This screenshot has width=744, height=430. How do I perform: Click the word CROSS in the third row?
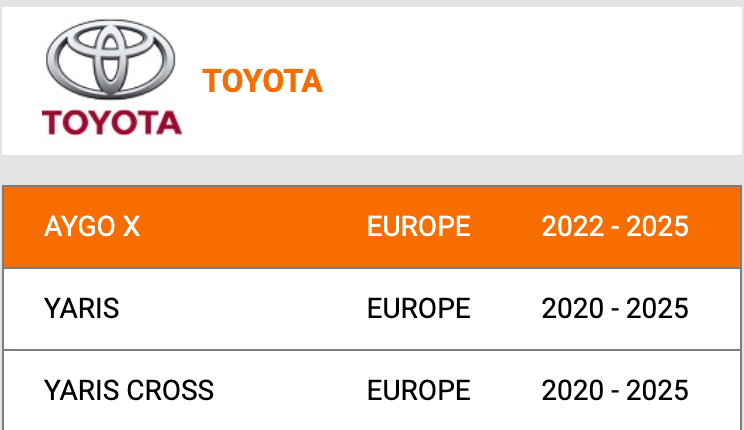click(170, 390)
